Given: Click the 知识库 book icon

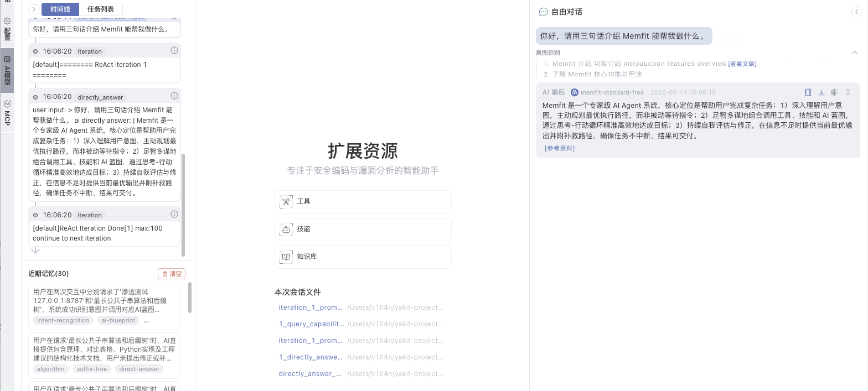Looking at the screenshot, I should click(x=286, y=257).
